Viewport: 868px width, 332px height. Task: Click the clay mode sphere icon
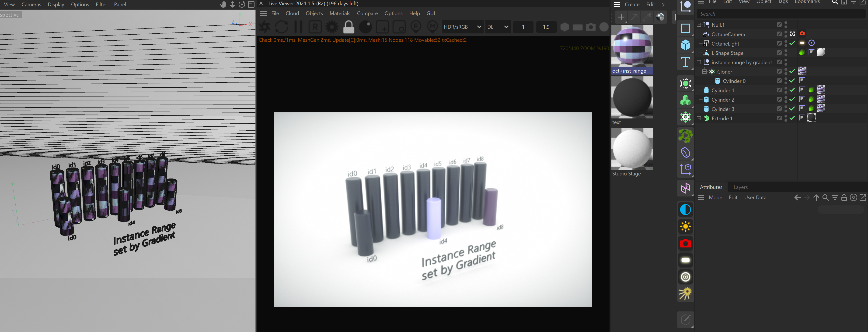pos(365,27)
